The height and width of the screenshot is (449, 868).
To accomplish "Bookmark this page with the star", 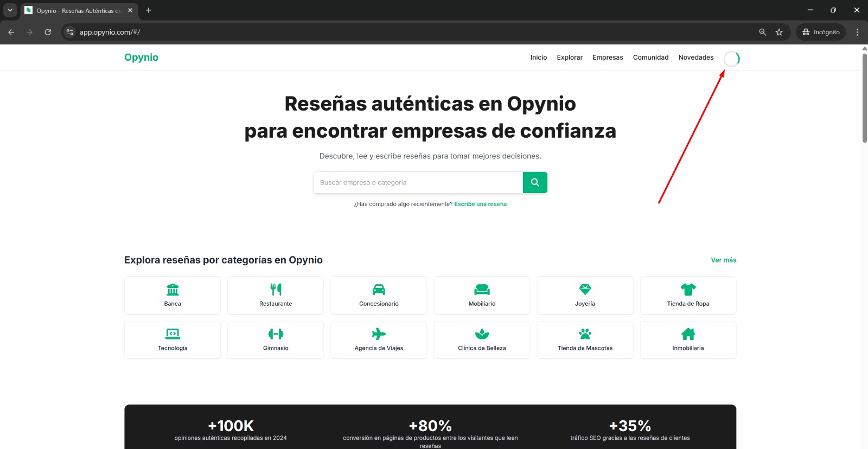I will (779, 32).
